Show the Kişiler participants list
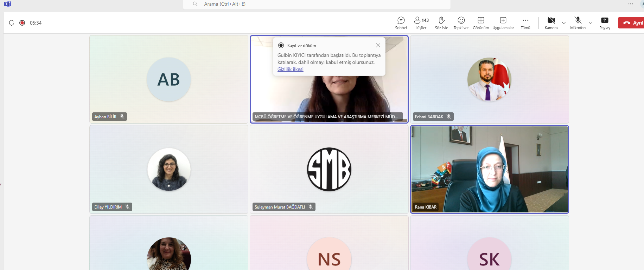644x270 pixels. pyautogui.click(x=421, y=23)
